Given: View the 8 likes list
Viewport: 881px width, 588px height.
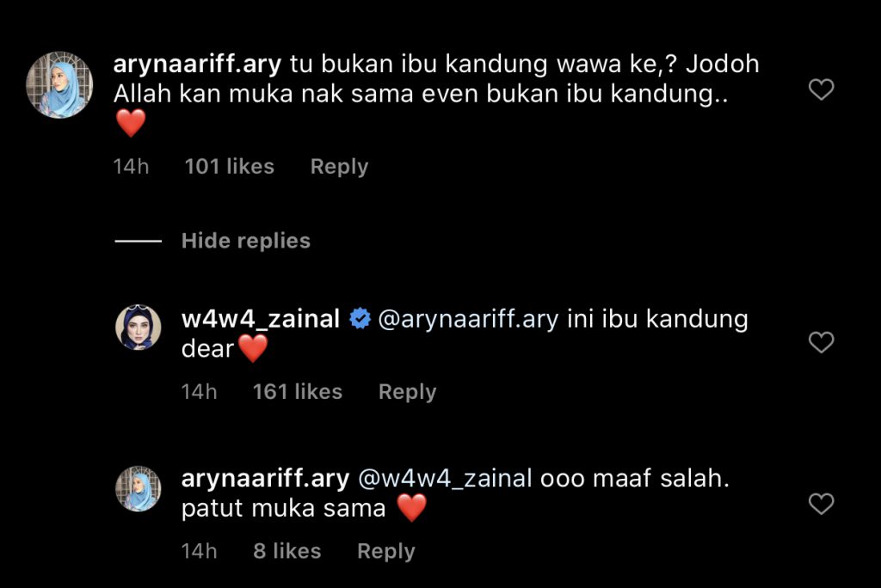Looking at the screenshot, I should click(287, 552).
